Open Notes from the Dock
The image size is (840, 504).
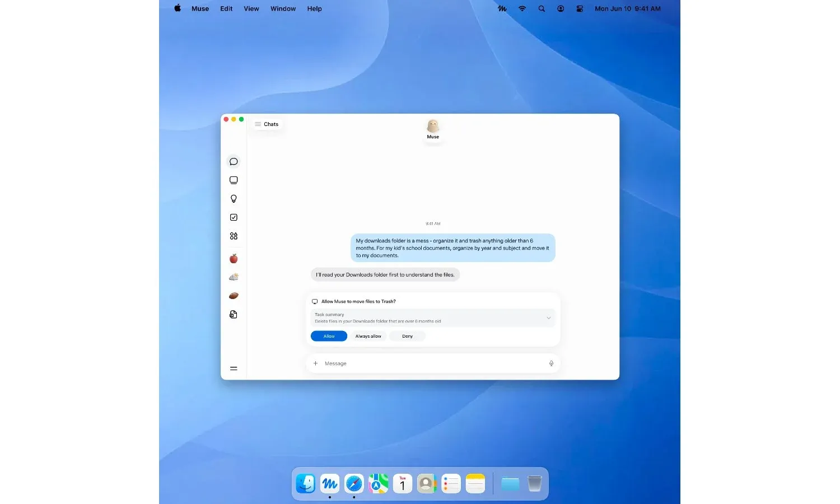click(x=475, y=483)
